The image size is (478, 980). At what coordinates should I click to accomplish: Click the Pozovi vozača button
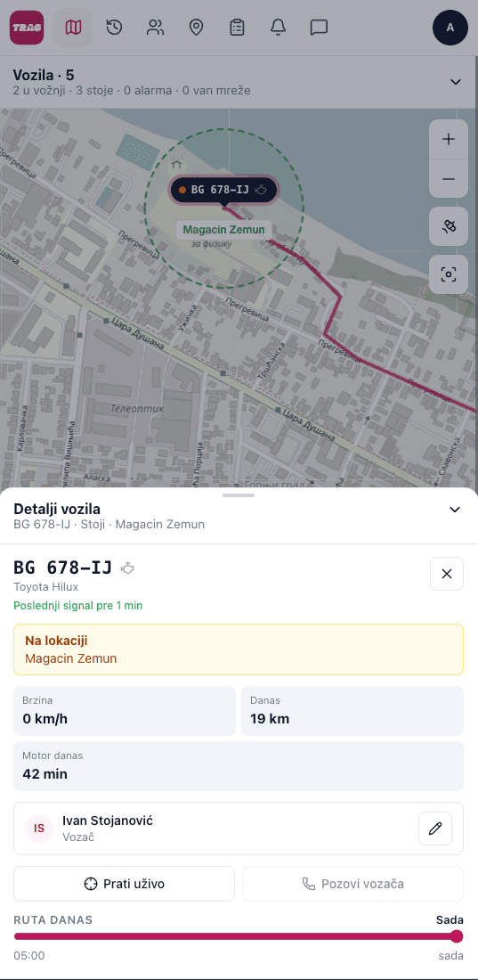point(353,884)
